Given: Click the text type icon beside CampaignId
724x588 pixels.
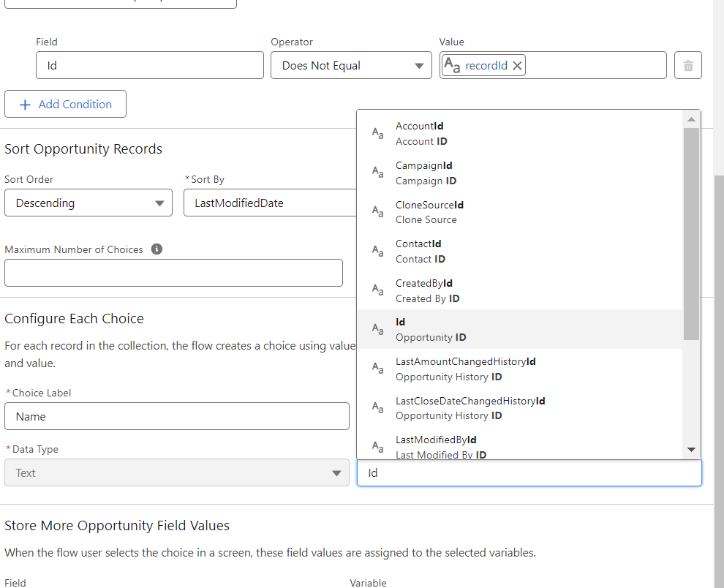Looking at the screenshot, I should click(377, 173).
